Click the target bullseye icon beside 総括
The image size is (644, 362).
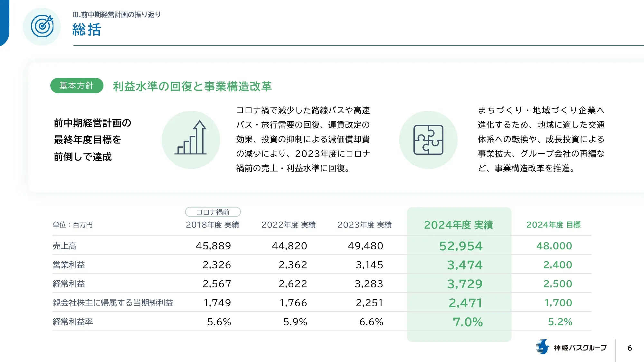tap(42, 26)
